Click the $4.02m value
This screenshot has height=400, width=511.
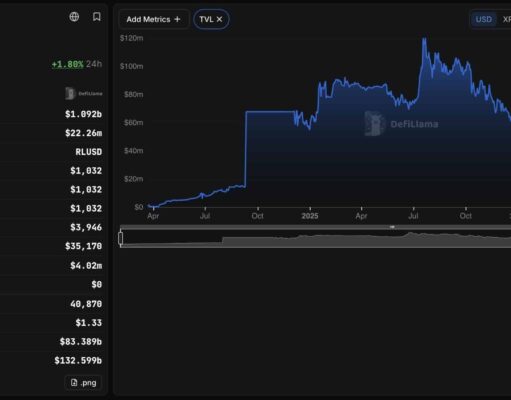(x=86, y=266)
